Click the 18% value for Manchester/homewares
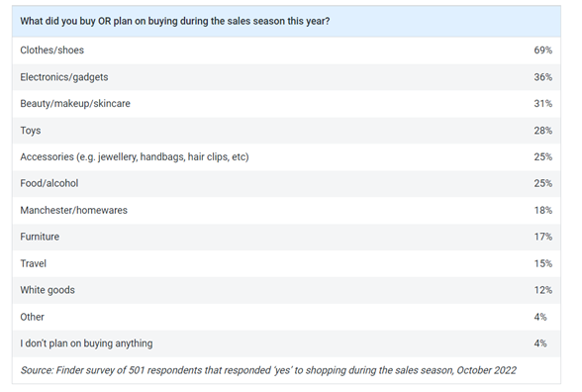 coord(543,210)
